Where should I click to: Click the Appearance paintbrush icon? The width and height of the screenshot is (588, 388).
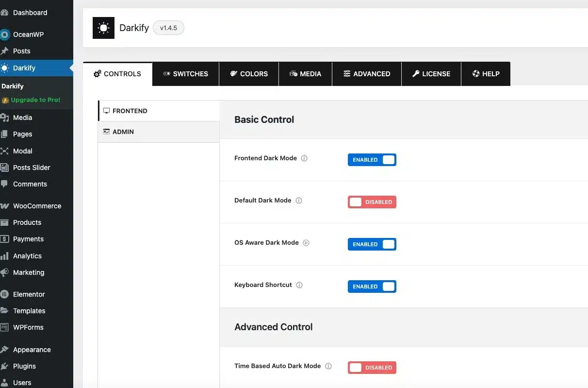click(4, 350)
